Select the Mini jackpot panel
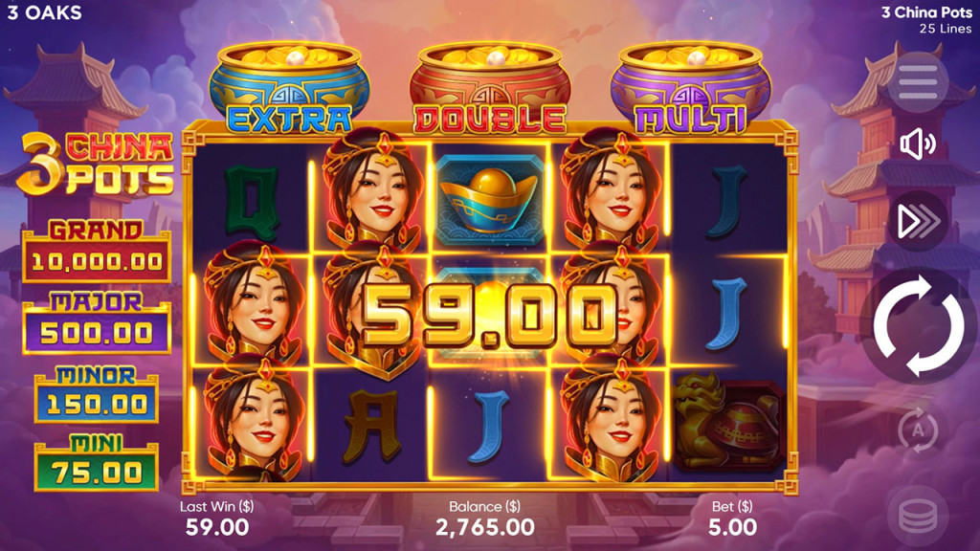Viewport: 980px width, 551px height. [97, 464]
